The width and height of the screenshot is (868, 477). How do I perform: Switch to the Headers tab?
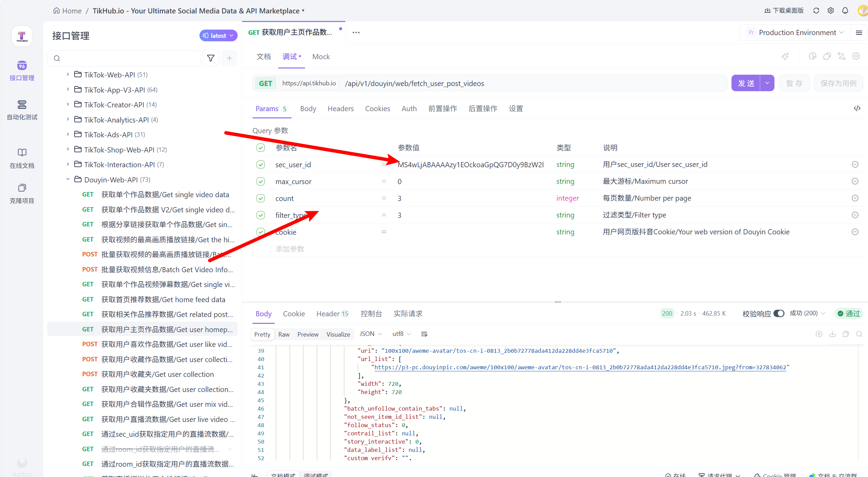pos(340,109)
